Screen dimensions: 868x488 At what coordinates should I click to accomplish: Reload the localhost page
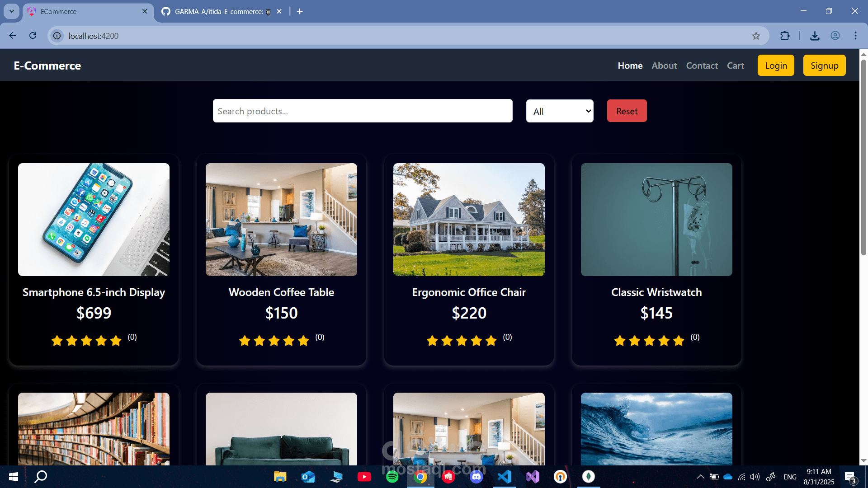[x=33, y=36]
